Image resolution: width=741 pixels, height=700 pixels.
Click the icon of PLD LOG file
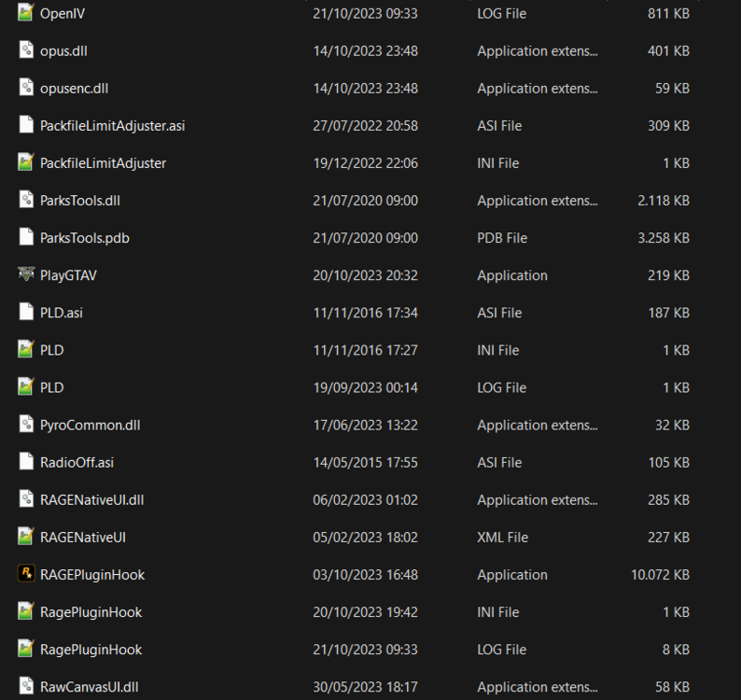[x=26, y=386]
